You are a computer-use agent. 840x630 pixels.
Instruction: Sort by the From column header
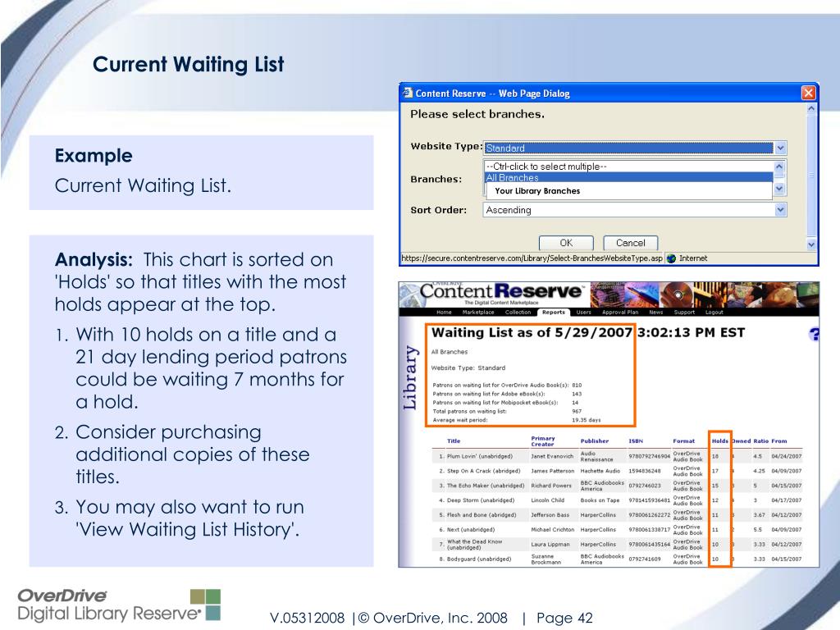tap(779, 441)
